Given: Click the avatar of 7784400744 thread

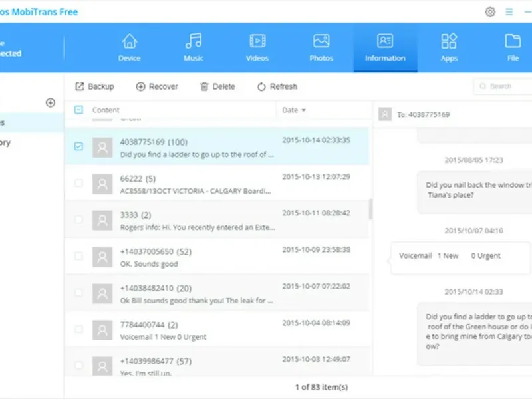Looking at the screenshot, I should pyautogui.click(x=102, y=330).
